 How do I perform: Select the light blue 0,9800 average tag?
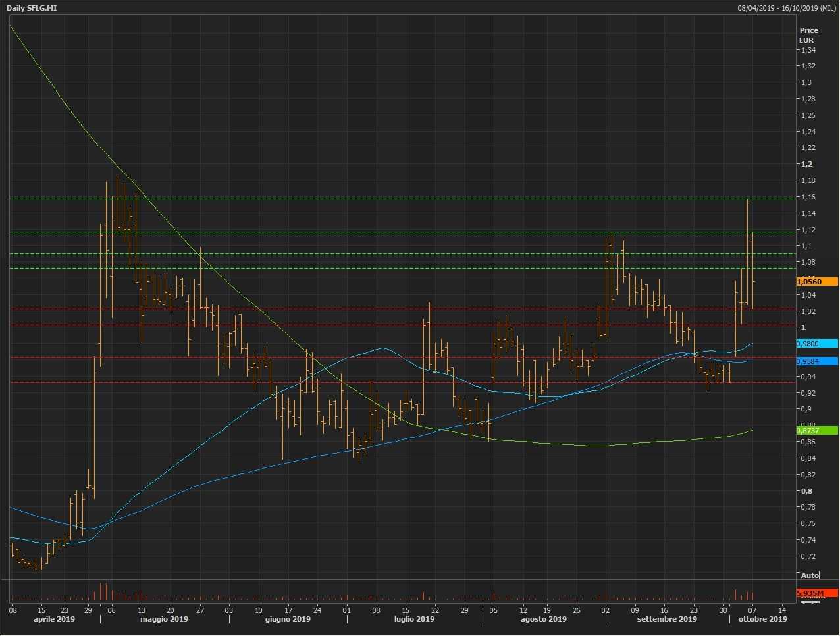click(816, 344)
